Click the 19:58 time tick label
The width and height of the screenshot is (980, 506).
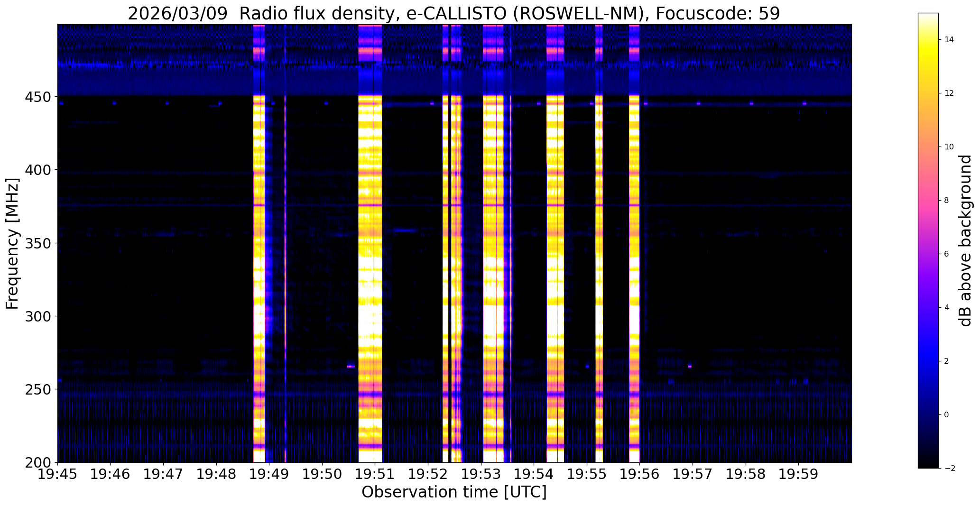[x=746, y=474]
